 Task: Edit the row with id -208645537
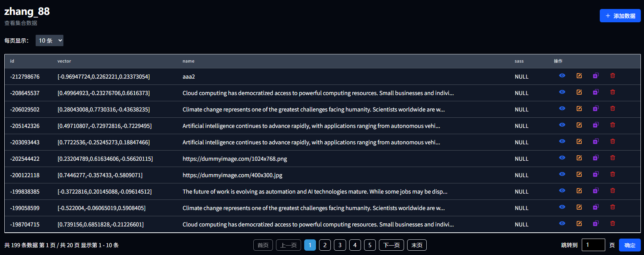point(579,92)
